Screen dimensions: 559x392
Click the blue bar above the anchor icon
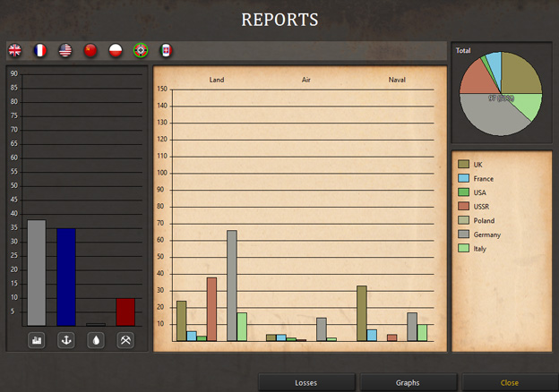[66, 277]
